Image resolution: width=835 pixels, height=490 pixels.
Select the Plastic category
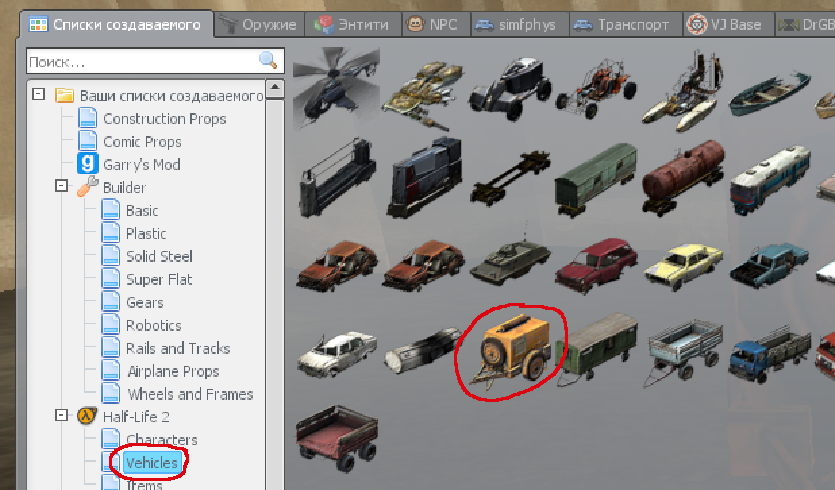(146, 233)
